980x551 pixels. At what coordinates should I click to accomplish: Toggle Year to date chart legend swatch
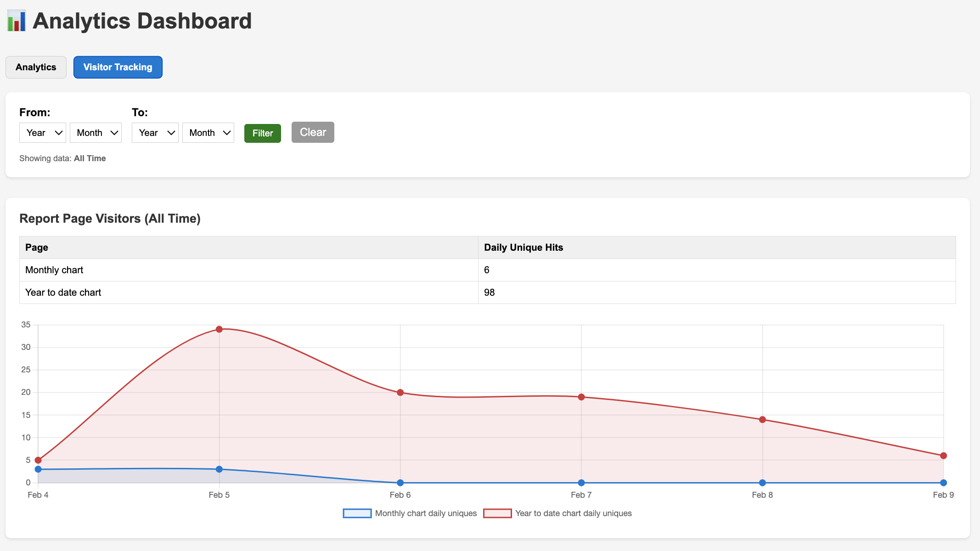point(497,513)
